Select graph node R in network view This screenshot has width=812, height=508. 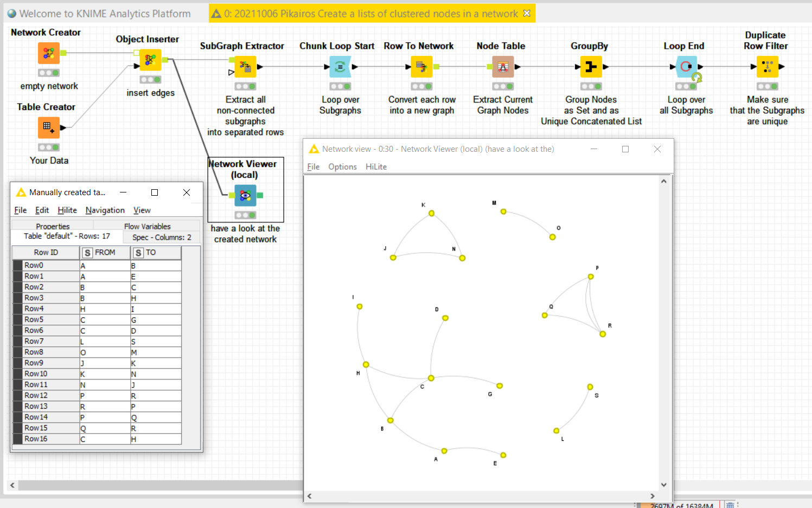pos(603,334)
